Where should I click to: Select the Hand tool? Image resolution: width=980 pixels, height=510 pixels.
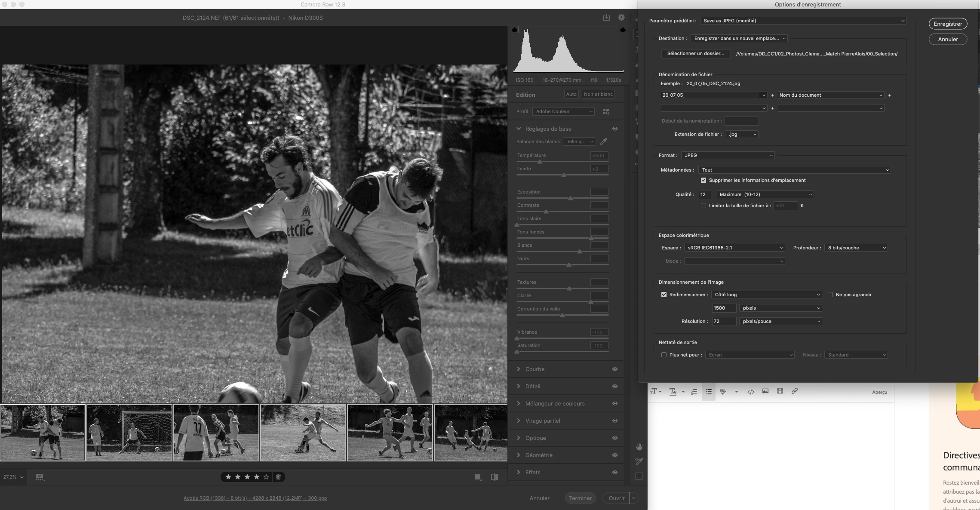tap(639, 447)
